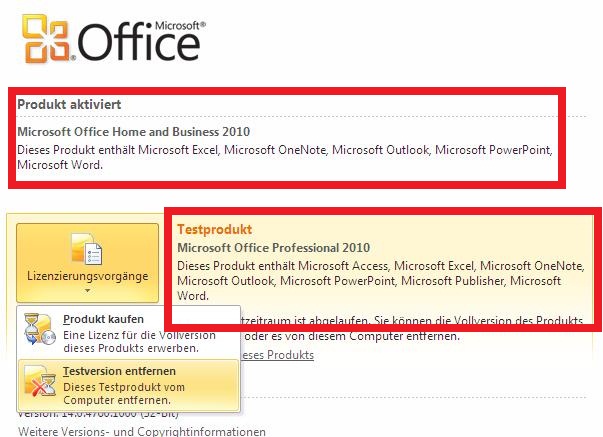Click the black Office wordmark text
The image size is (603, 437).
[139, 42]
